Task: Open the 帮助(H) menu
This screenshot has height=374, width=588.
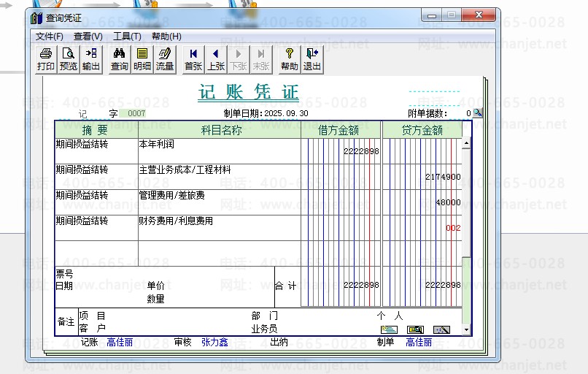Action: [x=166, y=37]
